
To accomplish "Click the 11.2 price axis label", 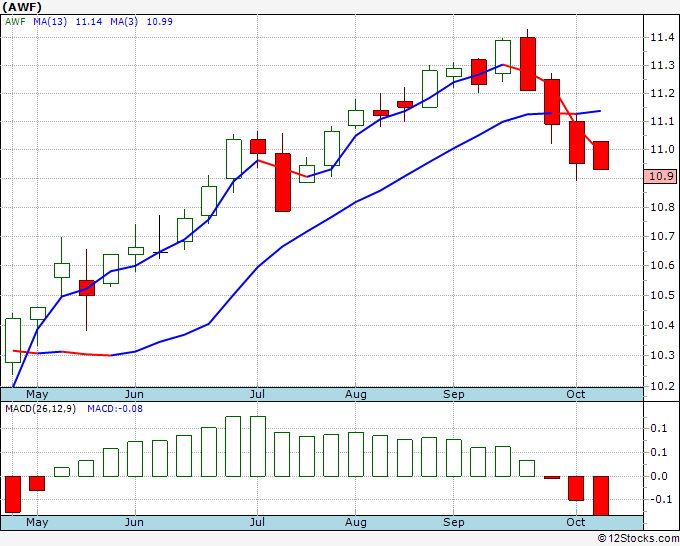I will 662,93.
